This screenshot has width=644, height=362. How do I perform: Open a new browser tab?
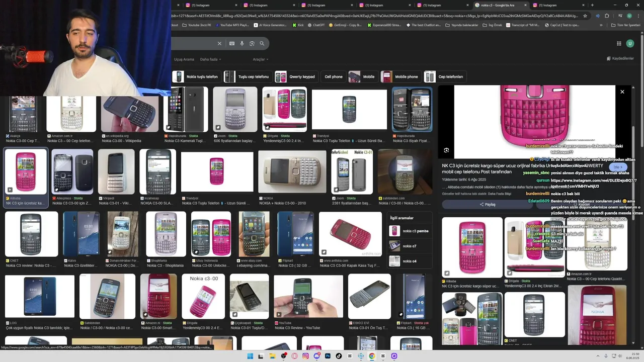[x=592, y=5]
